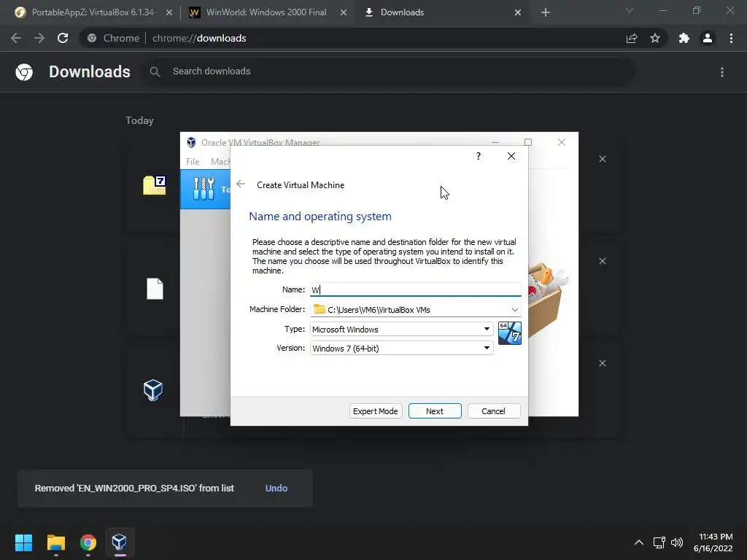This screenshot has width=747, height=560.
Task: Open a new Chrome tab
Action: tap(546, 12)
